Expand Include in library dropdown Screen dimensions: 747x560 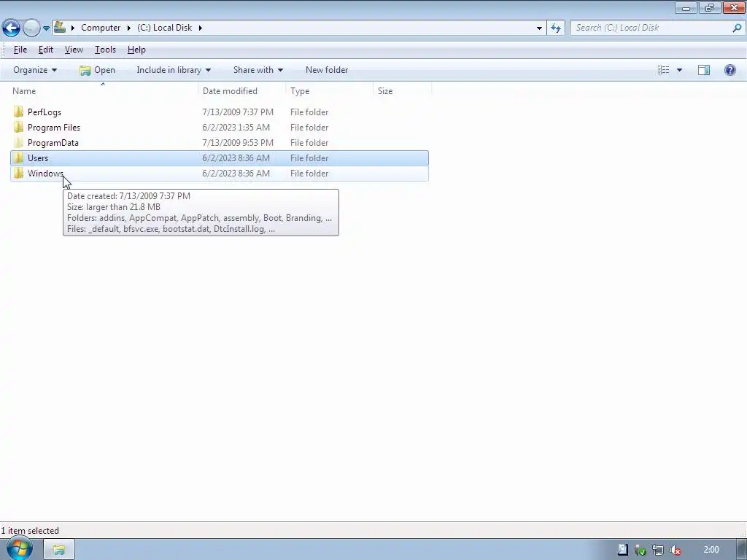click(174, 70)
